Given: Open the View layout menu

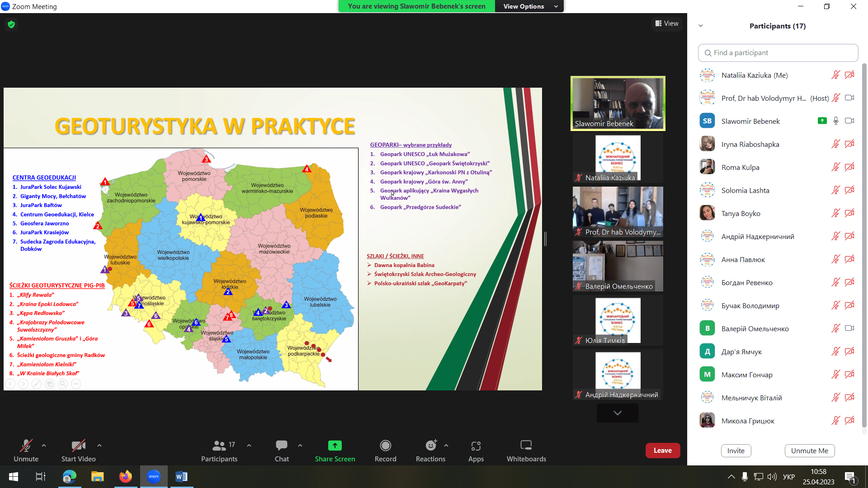Looking at the screenshot, I should point(667,23).
